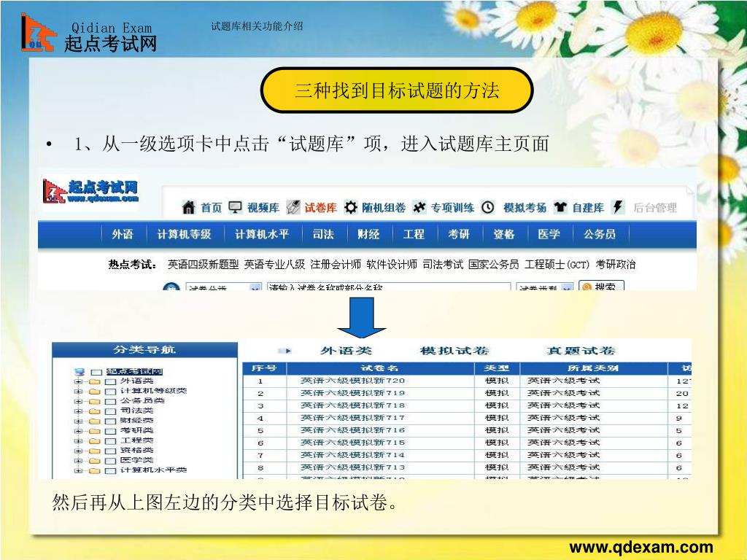747x560 pixels.
Task: Expand the 公务员类 tree node
Action: (x=78, y=402)
